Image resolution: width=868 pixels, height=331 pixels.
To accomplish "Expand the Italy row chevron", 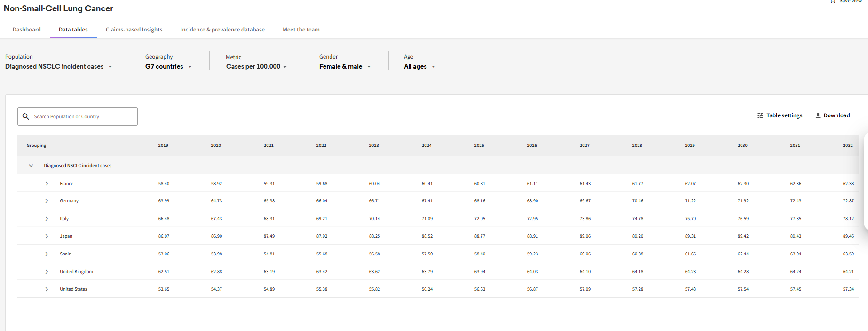I will pyautogui.click(x=47, y=219).
